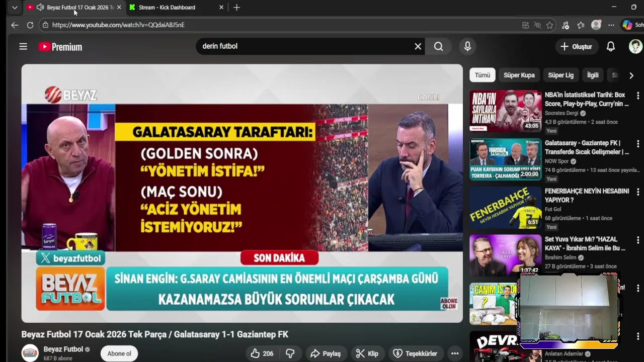Open options for Anlatan Adamlar video
Viewport: 644px width, 362px height.
click(x=637, y=336)
